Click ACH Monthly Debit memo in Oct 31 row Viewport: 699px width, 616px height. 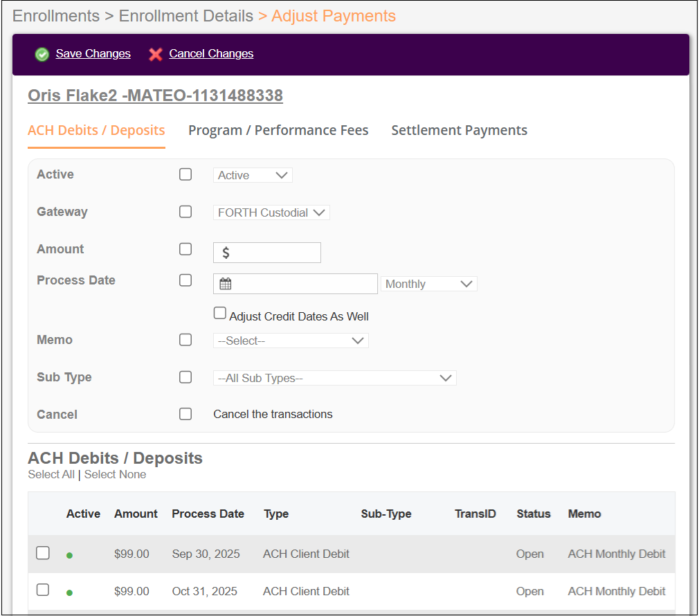(x=617, y=592)
